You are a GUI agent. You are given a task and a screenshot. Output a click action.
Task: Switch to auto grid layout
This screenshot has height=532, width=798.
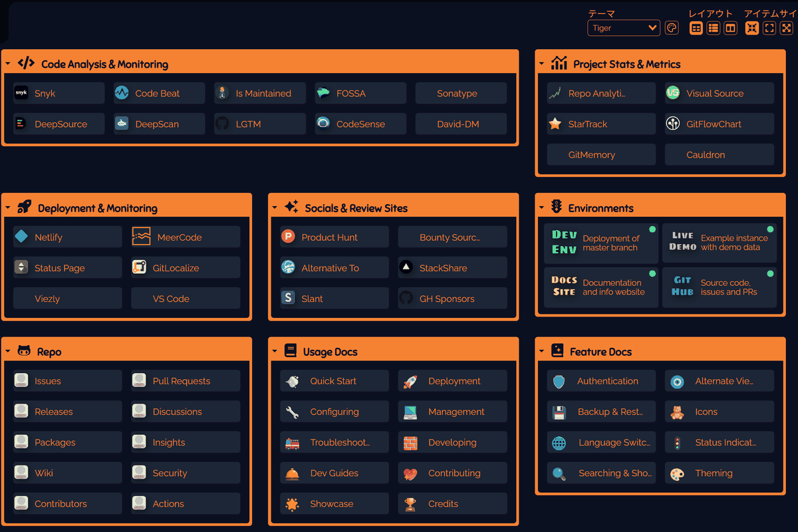tap(696, 28)
